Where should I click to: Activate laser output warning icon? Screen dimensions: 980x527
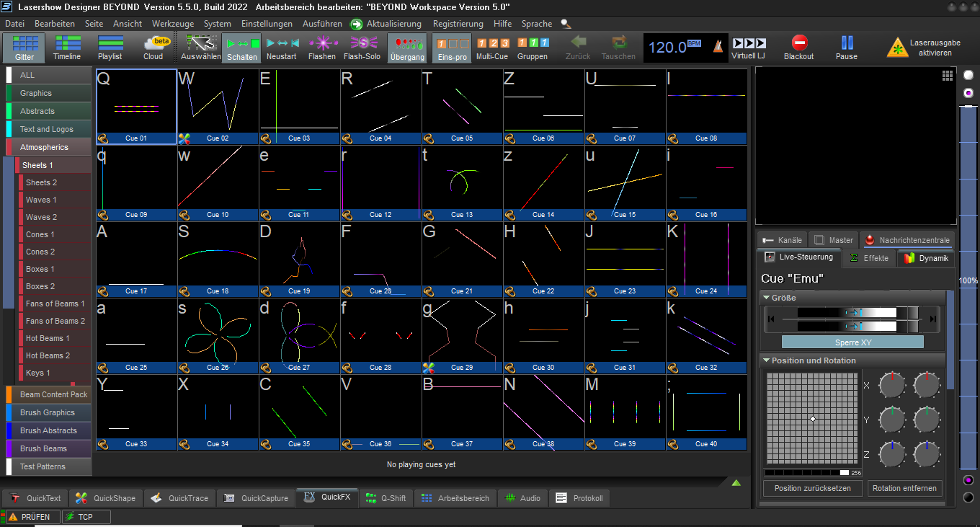tap(897, 48)
